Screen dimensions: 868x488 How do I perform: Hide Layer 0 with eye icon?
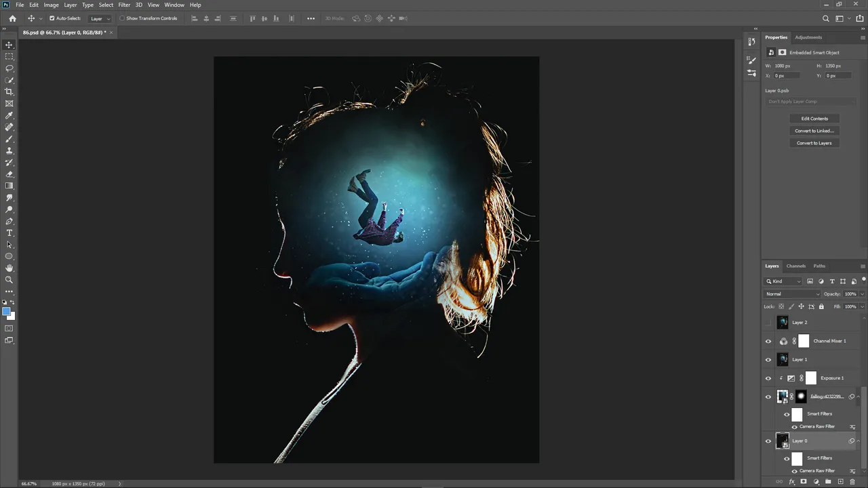click(768, 441)
